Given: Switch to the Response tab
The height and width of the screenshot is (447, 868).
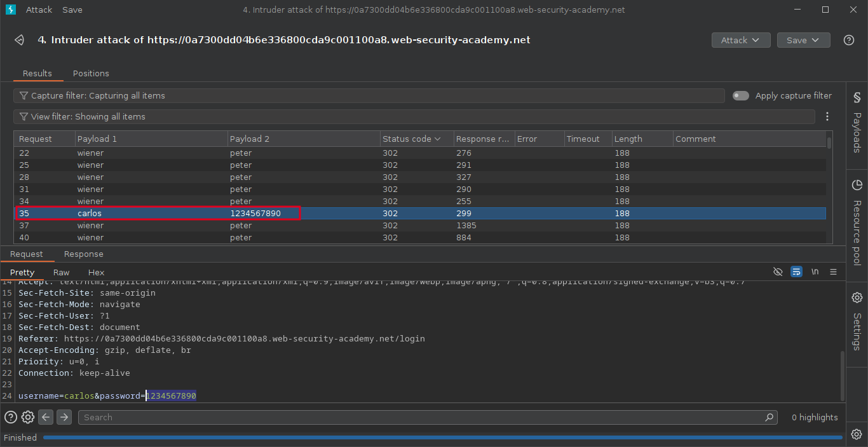Looking at the screenshot, I should pos(83,254).
